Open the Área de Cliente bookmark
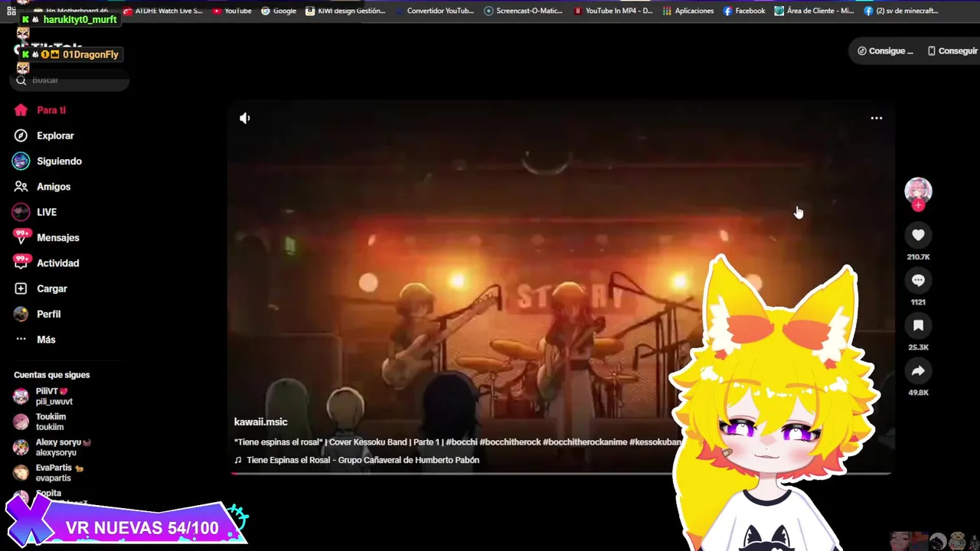The width and height of the screenshot is (980, 551). point(814,11)
